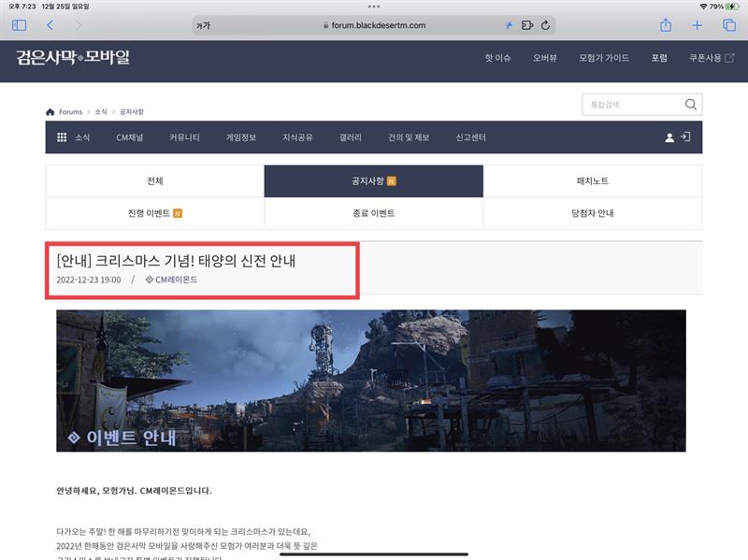Switch to the 진행 이벤트 tab
The image size is (748, 560).
tap(155, 213)
